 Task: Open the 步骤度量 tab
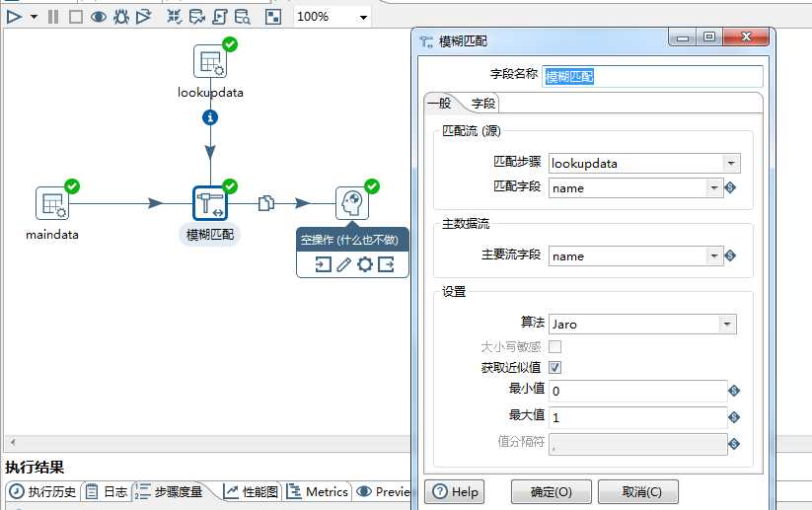point(170,491)
